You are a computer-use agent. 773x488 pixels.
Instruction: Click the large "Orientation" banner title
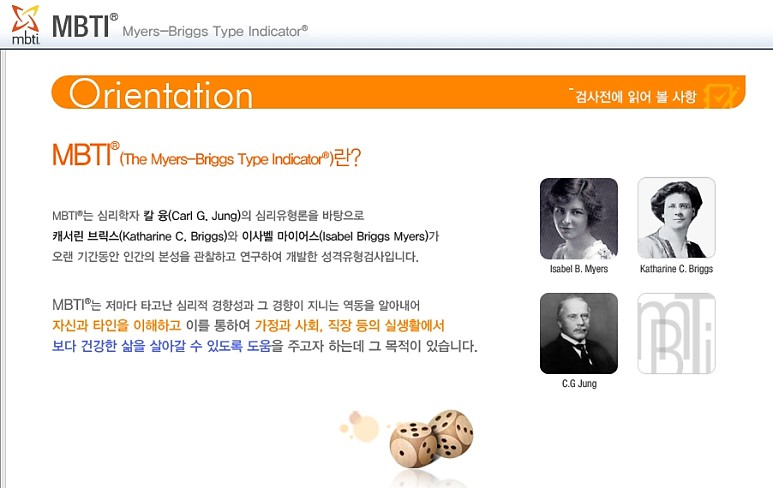click(x=161, y=94)
